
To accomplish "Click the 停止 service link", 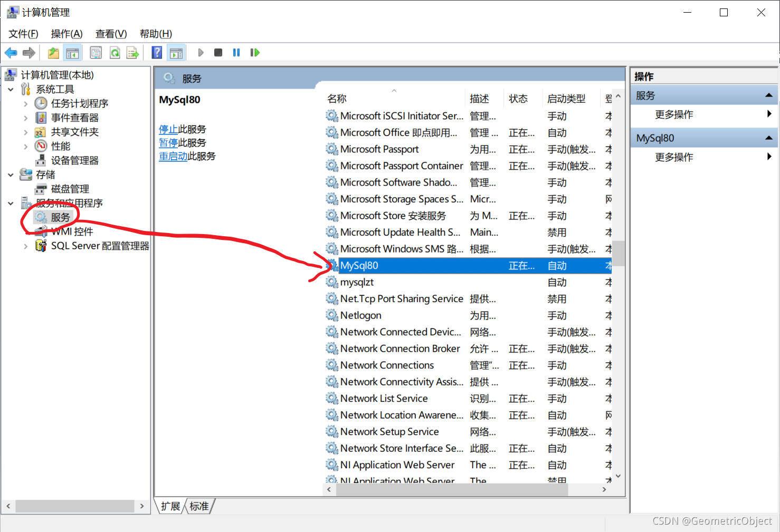I will (x=168, y=129).
